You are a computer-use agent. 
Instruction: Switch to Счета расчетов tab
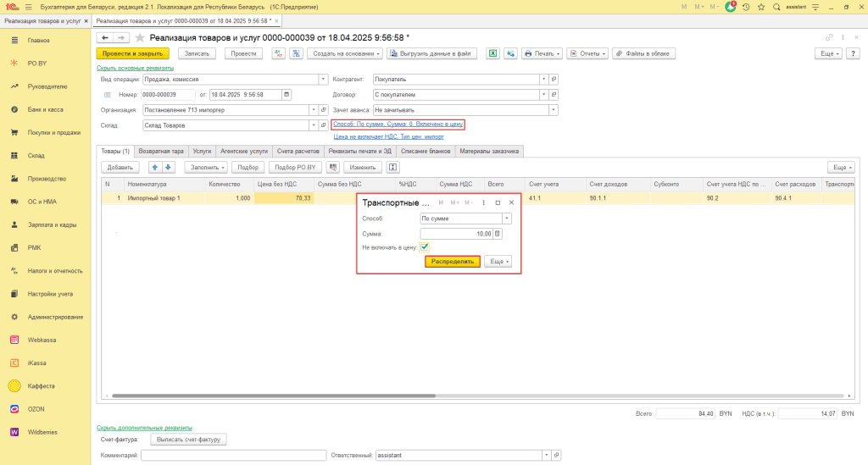298,151
